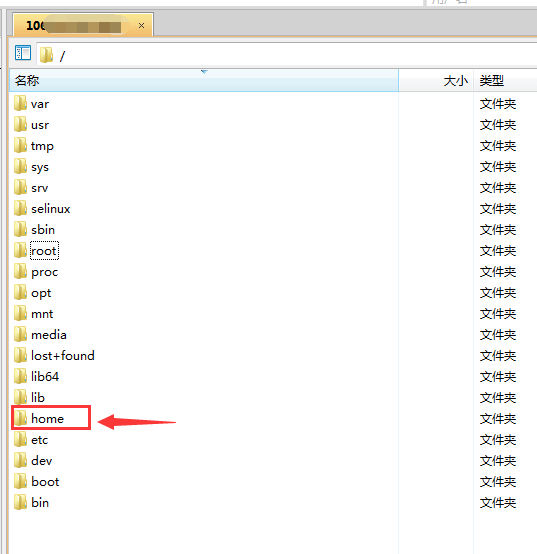Click the srv folder icon
Image resolution: width=537 pixels, height=554 pixels.
click(x=20, y=187)
